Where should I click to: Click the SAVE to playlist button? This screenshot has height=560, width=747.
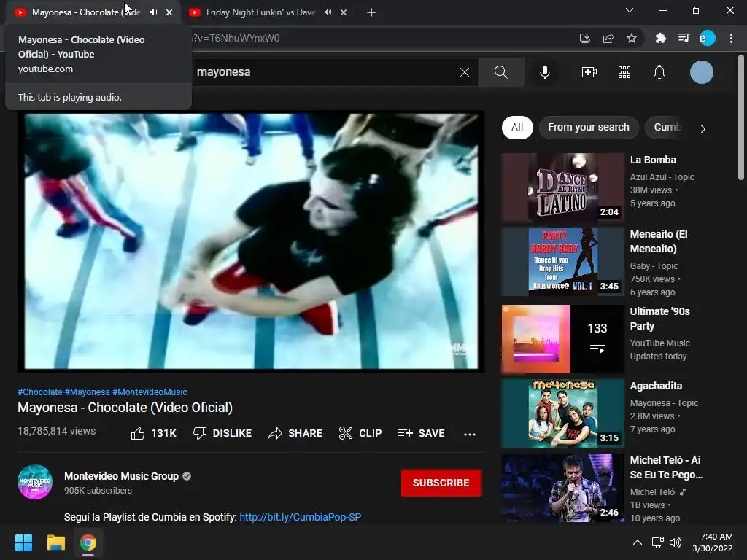(421, 433)
